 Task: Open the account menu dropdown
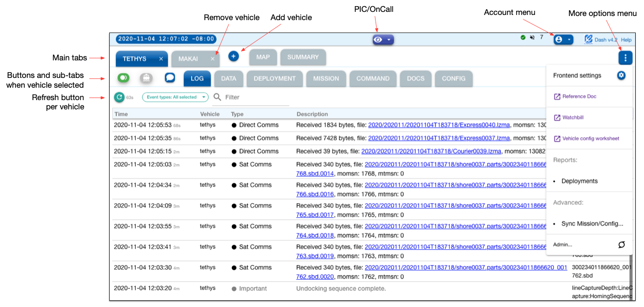click(563, 39)
